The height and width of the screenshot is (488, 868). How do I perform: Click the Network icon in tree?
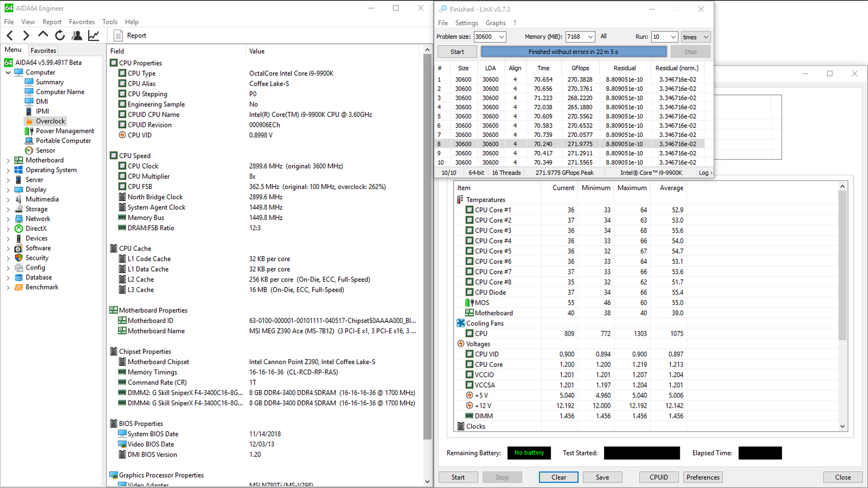click(x=19, y=219)
